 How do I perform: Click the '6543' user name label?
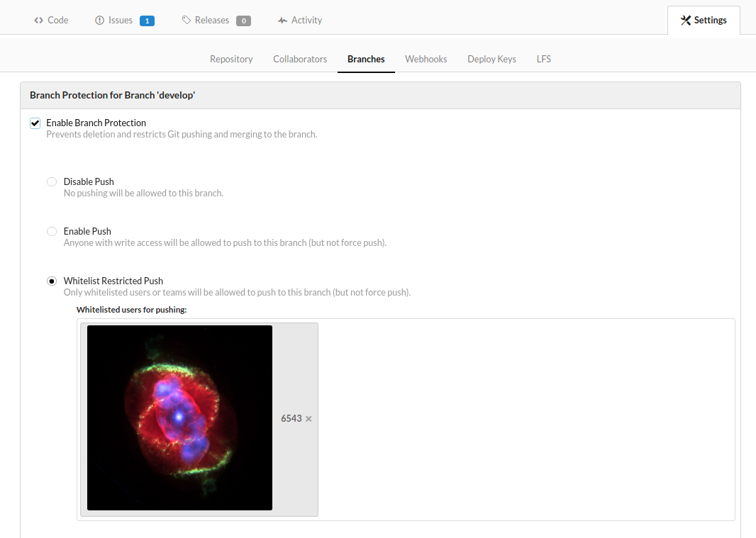[x=291, y=418]
